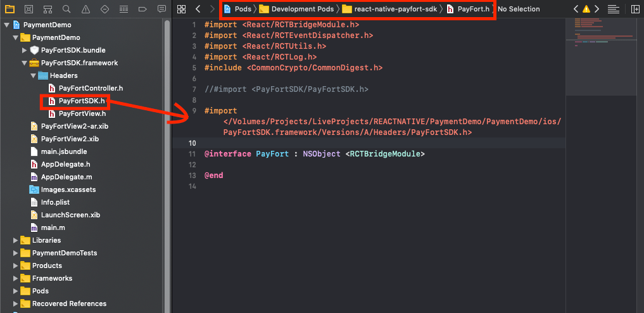Screen dimensions: 644x313
Task: Open main.m file
Action: tap(53, 227)
